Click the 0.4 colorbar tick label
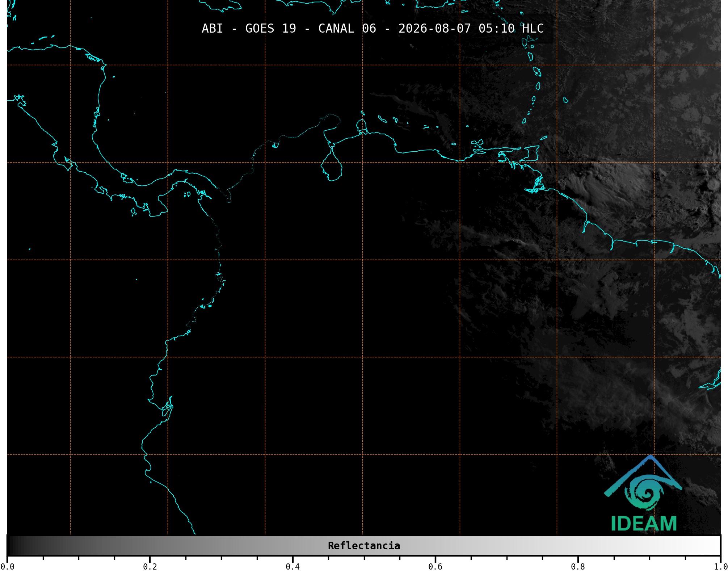728x571 pixels. 293,567
